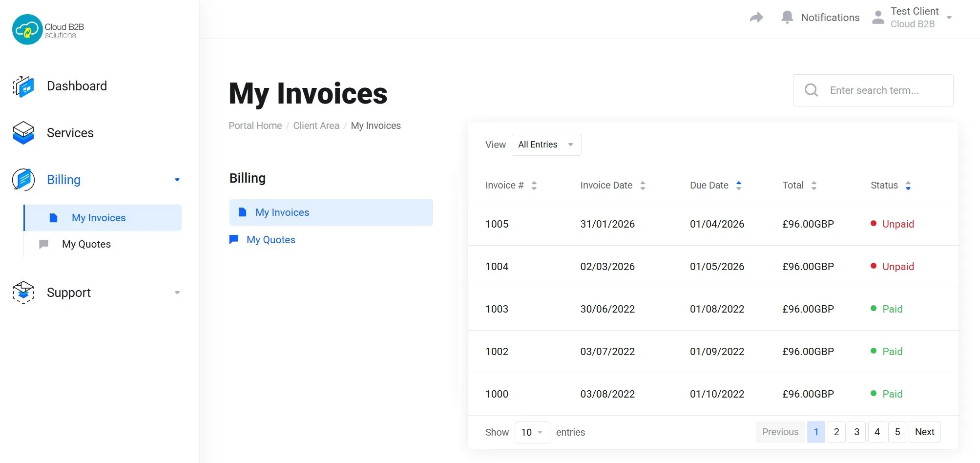The height and width of the screenshot is (463, 980).
Task: Go to Portal Home breadcrumb
Action: coord(255,126)
